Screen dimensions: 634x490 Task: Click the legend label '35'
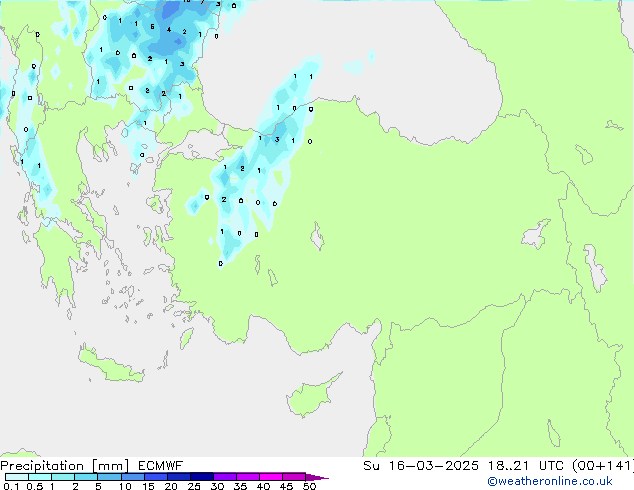[240, 486]
